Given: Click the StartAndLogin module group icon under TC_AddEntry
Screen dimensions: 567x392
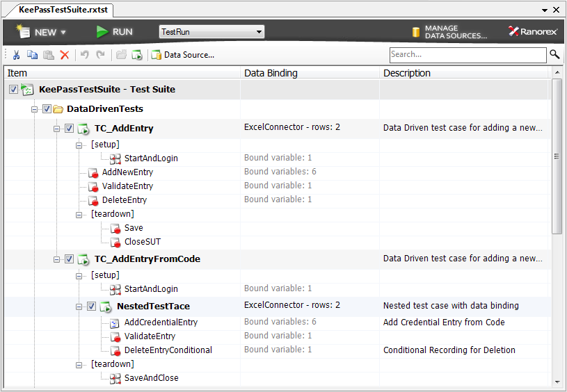Looking at the screenshot, I should tap(115, 159).
